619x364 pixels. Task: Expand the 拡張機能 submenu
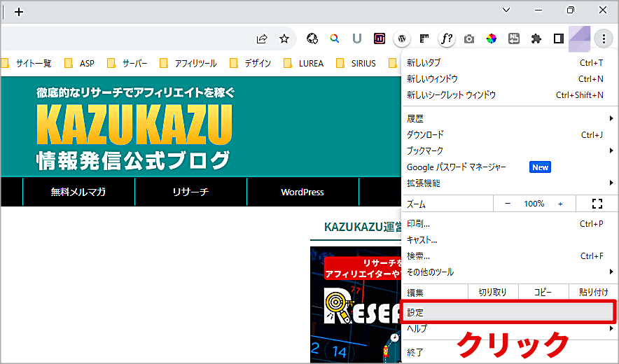(x=510, y=183)
